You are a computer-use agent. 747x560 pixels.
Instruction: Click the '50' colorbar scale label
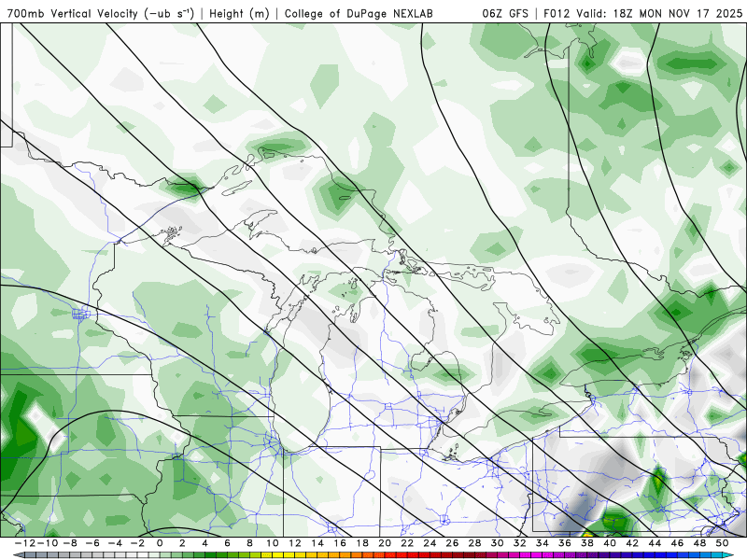[x=723, y=543]
